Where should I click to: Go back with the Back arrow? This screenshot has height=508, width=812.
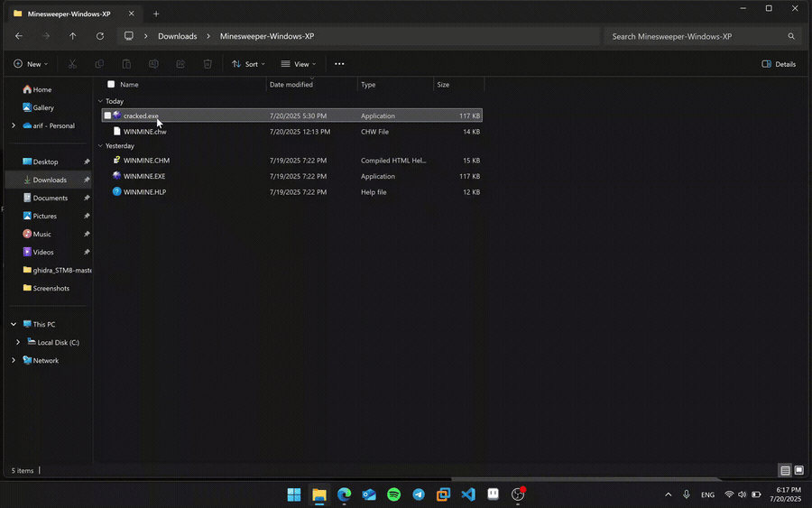point(19,36)
